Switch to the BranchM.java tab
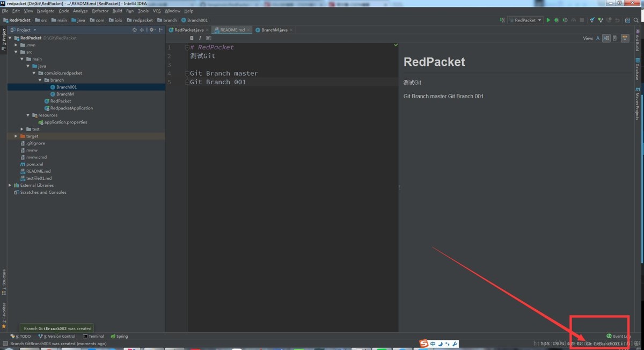 pos(274,30)
